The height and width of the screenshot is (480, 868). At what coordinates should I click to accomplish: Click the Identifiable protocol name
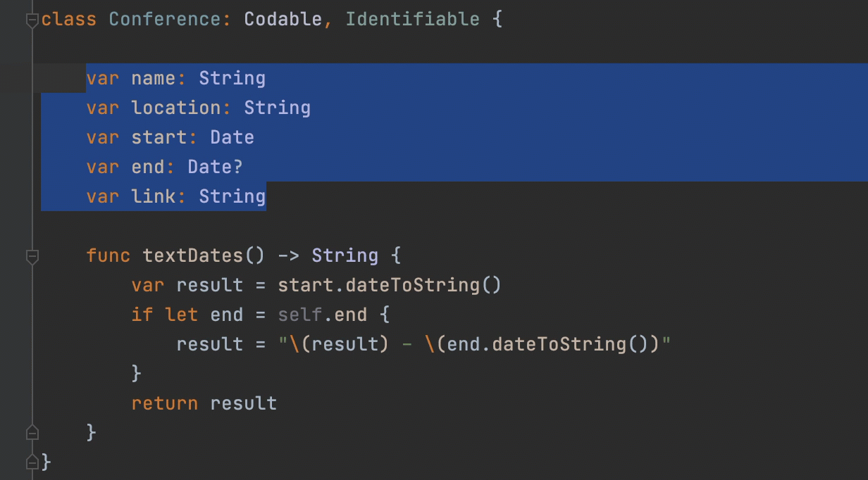point(412,19)
